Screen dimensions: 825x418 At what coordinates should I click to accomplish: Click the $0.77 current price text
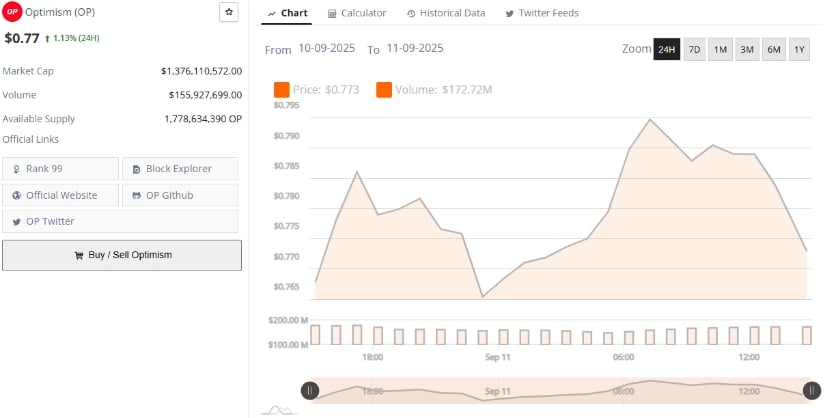pos(22,38)
